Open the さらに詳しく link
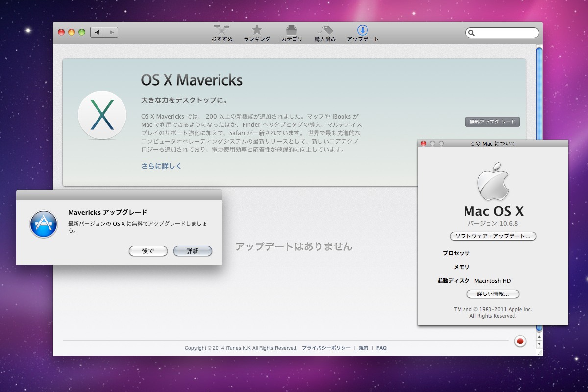The height and width of the screenshot is (392, 588). coord(162,166)
